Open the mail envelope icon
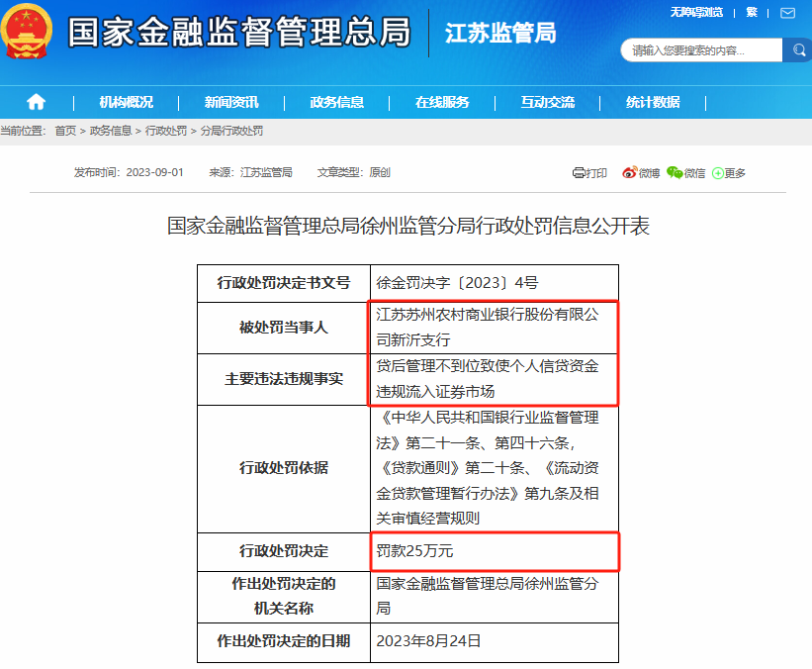This screenshot has width=812, height=669. pos(787,13)
